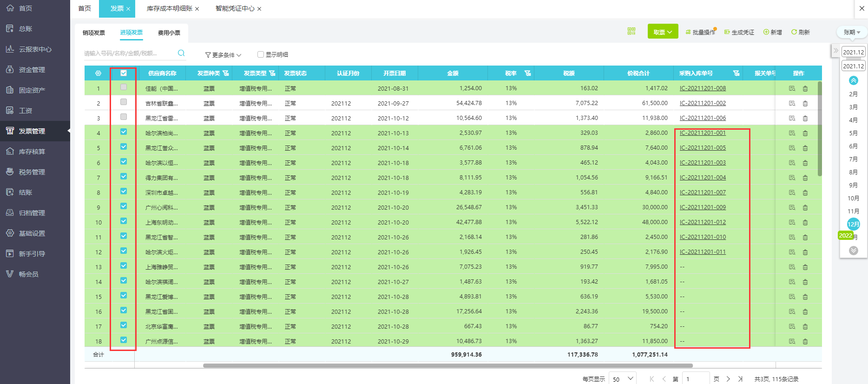Click the QR code scan icon

[631, 31]
